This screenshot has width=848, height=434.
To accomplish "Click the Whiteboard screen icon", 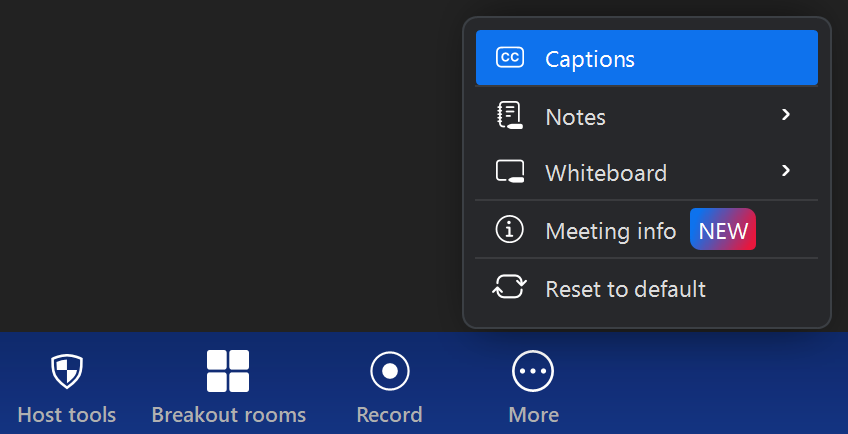I will tap(510, 172).
